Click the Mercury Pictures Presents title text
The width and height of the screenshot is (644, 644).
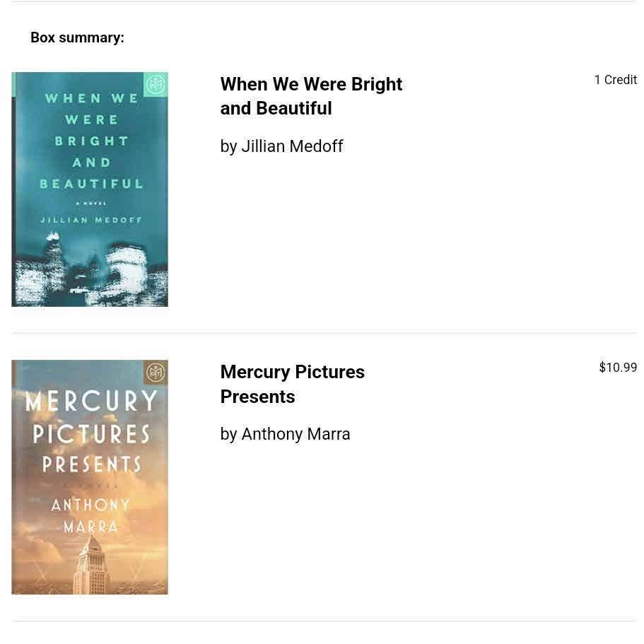292,384
